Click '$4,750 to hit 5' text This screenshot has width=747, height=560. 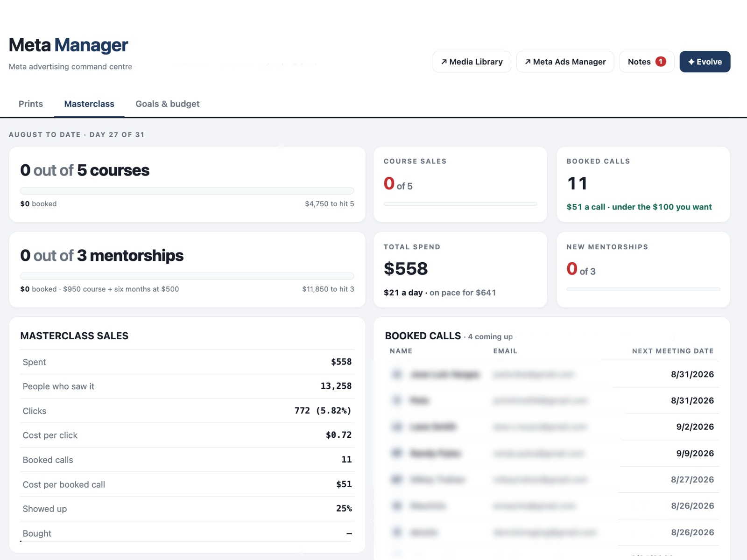[330, 203]
